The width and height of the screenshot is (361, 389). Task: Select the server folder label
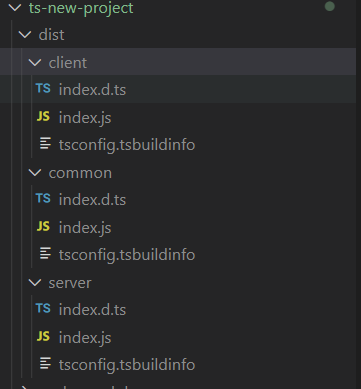coord(70,283)
